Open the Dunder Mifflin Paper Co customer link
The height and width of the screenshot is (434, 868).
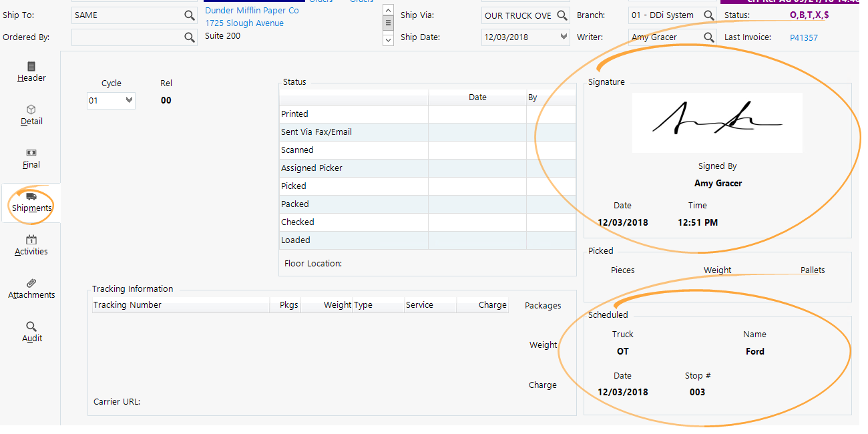pos(252,10)
